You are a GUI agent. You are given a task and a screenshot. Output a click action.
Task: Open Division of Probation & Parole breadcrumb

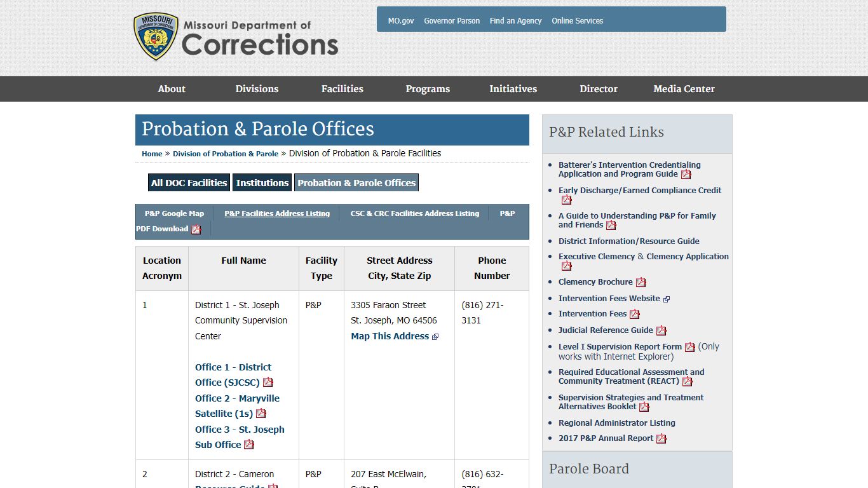[x=226, y=154]
